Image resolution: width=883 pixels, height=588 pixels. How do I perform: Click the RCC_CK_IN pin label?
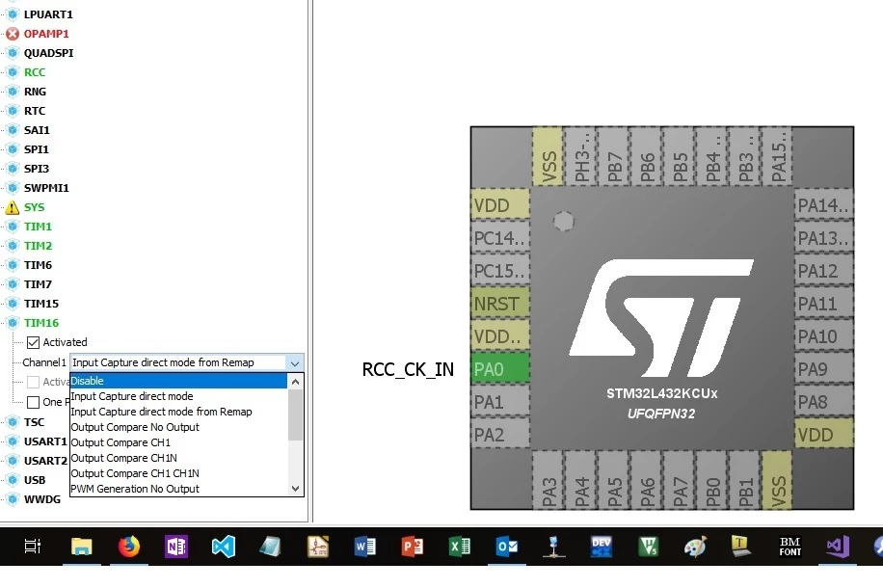pos(408,369)
